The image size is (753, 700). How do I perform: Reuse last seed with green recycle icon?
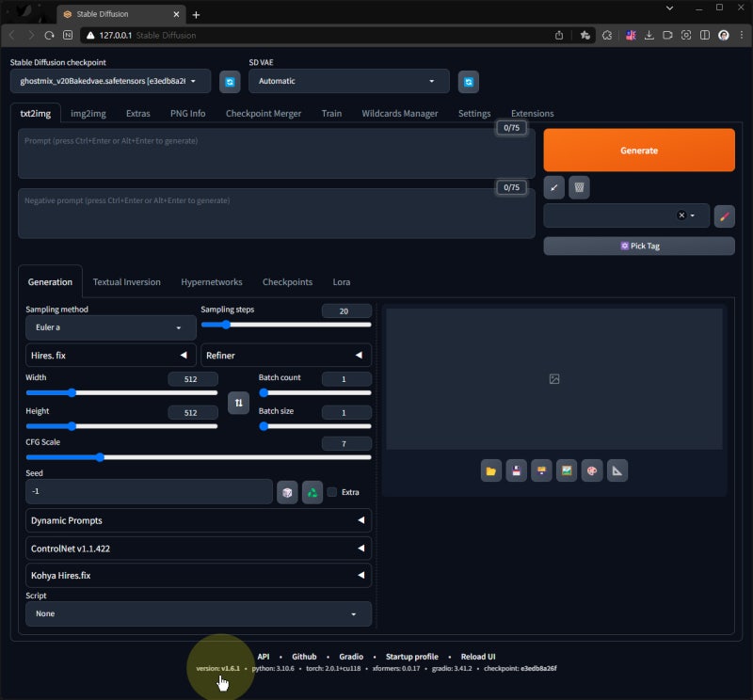312,492
